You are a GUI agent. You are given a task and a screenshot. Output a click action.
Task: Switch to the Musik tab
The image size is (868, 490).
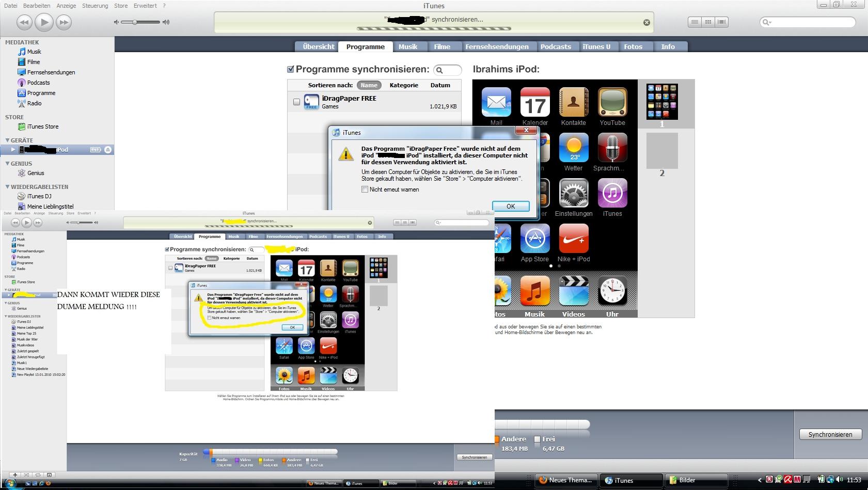pyautogui.click(x=408, y=46)
